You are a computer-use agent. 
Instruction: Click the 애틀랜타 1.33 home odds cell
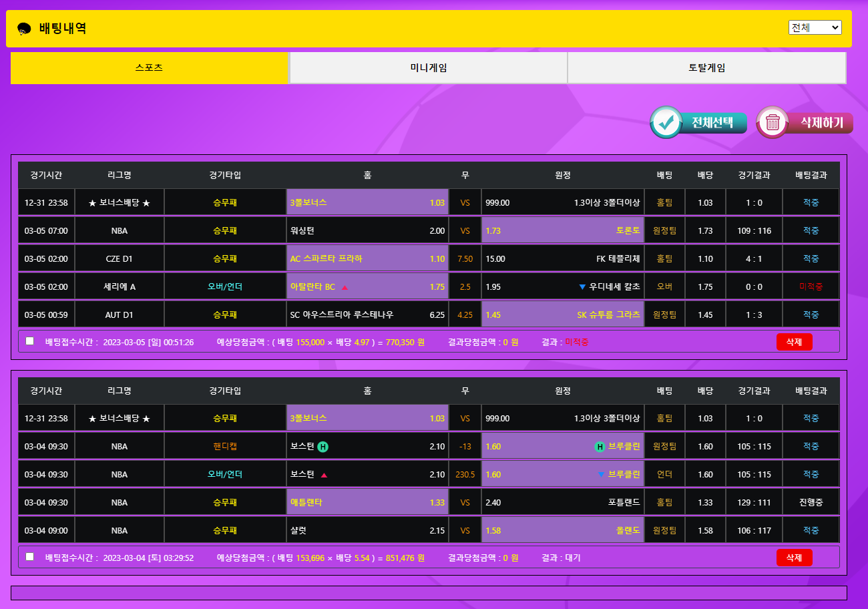click(x=367, y=503)
